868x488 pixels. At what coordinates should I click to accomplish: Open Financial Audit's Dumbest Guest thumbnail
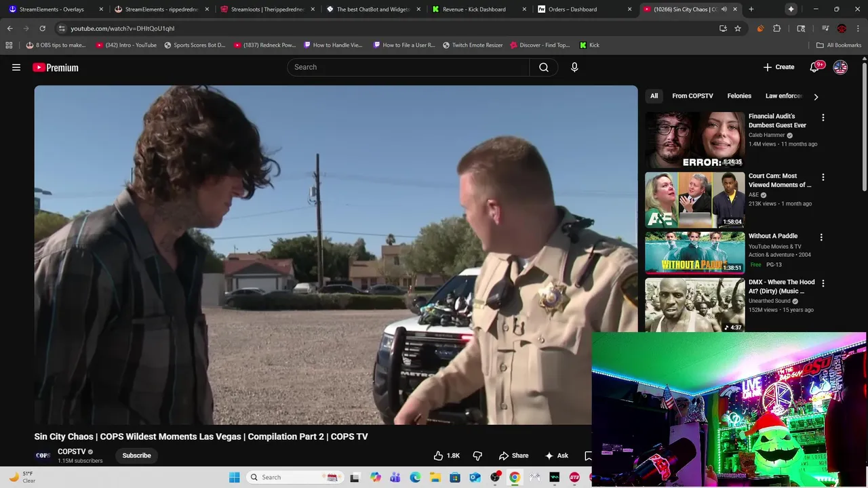coord(694,140)
